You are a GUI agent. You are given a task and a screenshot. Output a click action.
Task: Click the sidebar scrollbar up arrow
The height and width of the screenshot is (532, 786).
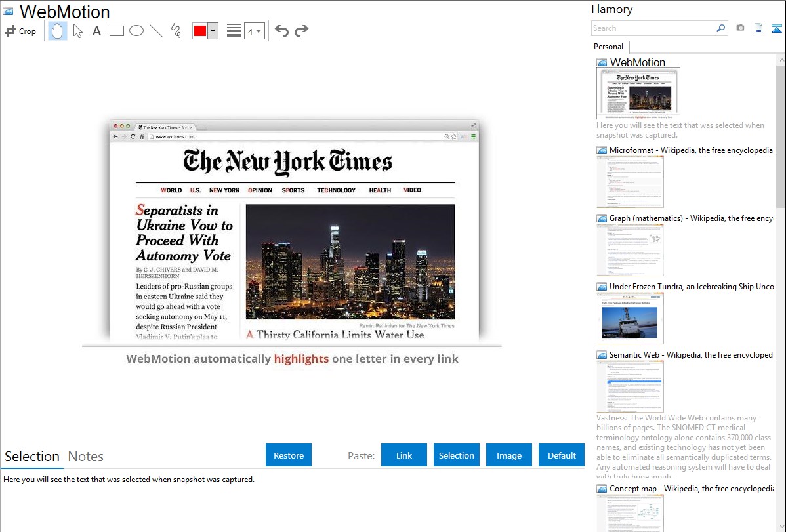[781, 60]
